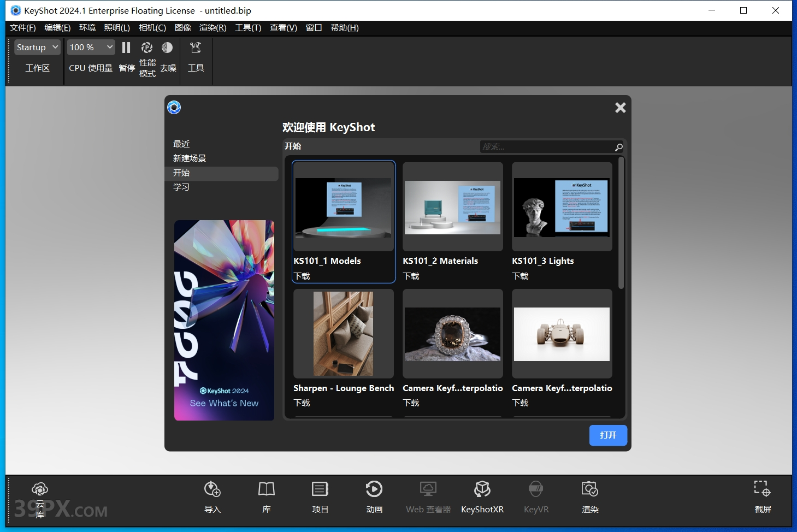Screen dimensions: 797x532
Task: Toggle Denoise (去噪) on
Action: click(x=168, y=55)
